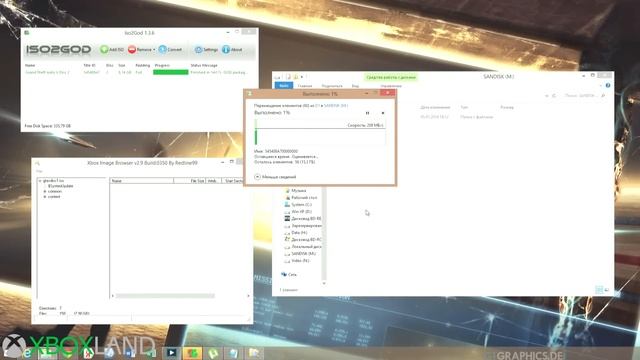
Task: Click the Дата изменения column header
Action: click(435, 107)
